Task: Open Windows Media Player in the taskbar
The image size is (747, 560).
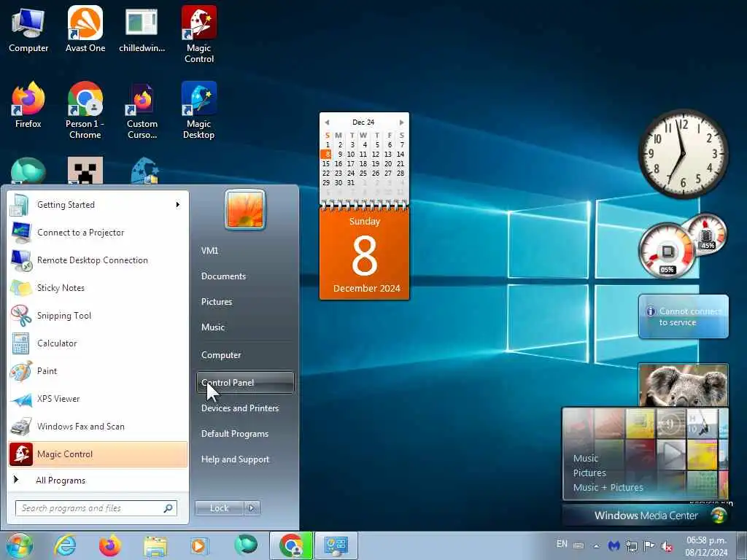Action: (198, 545)
